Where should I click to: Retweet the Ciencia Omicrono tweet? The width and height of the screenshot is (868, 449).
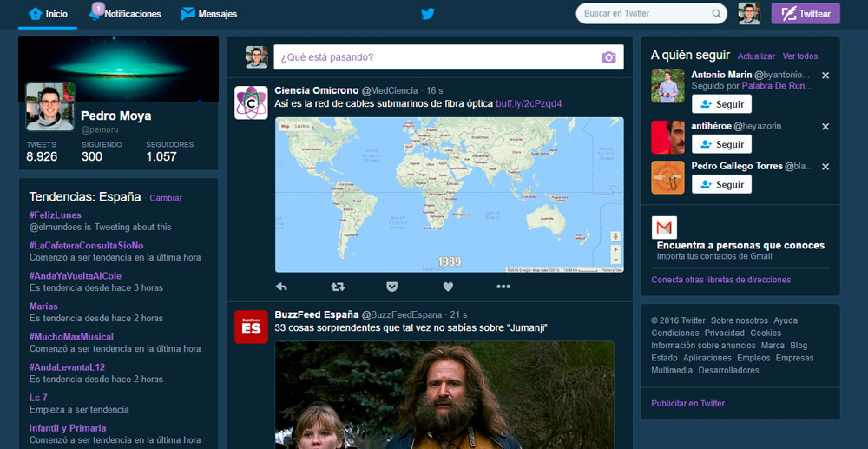click(338, 287)
